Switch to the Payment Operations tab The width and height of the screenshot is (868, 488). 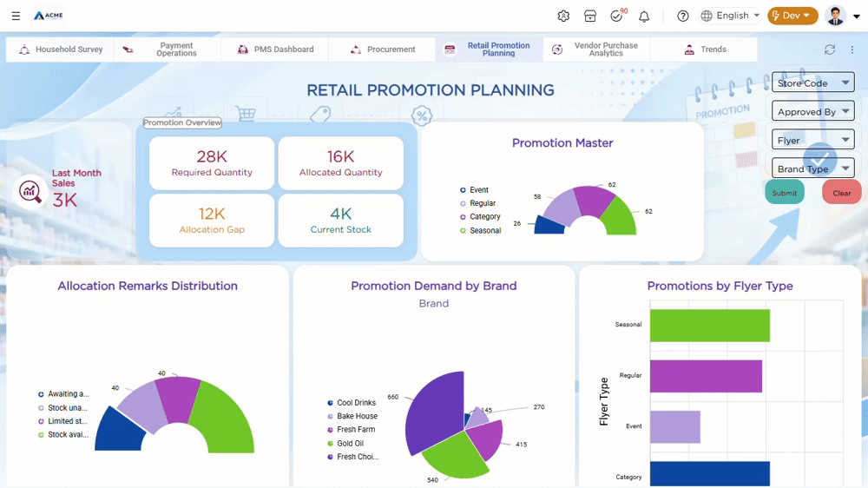click(x=168, y=49)
